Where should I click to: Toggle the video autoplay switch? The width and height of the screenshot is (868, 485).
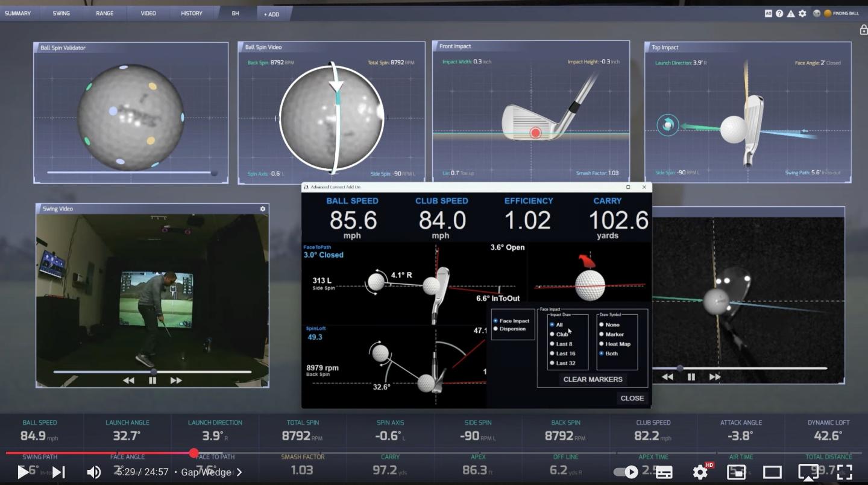(x=626, y=472)
